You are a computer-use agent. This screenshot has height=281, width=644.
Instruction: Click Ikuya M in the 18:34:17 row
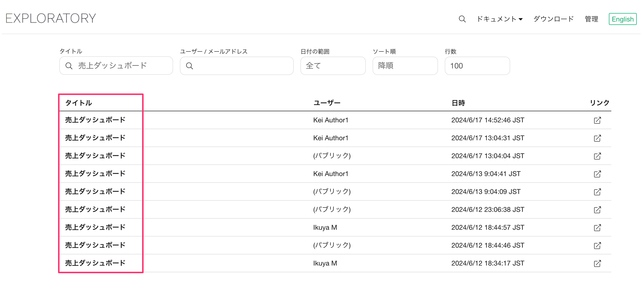click(x=325, y=263)
